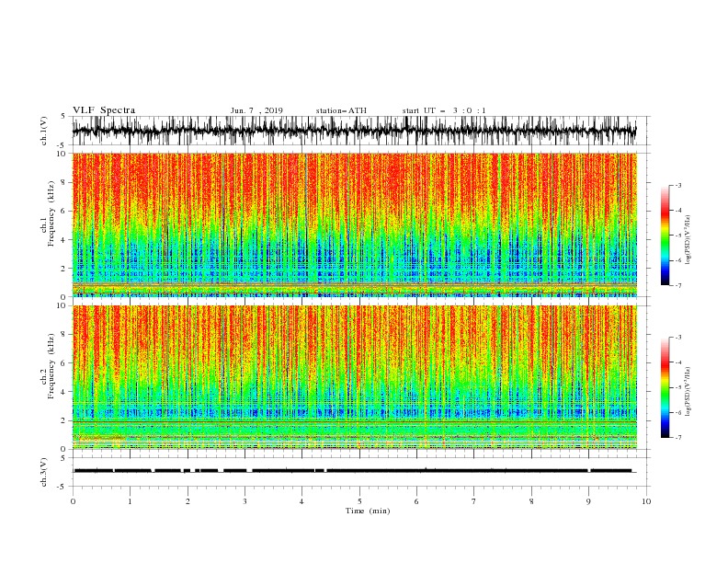Click the '-5' label on ch.2 color bar

point(678,387)
